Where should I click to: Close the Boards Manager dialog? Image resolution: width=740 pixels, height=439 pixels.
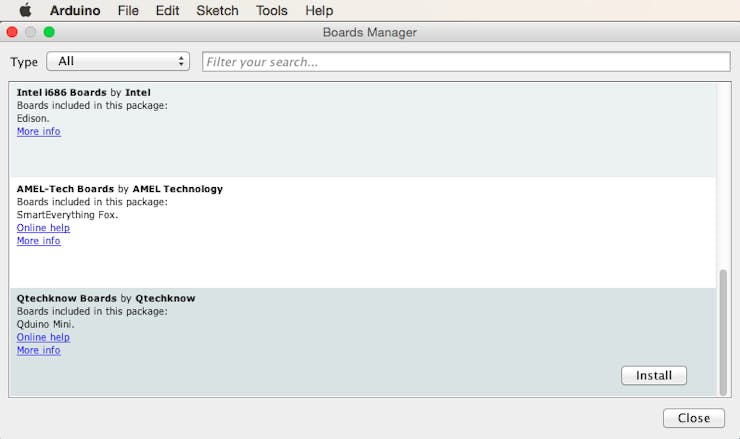point(694,418)
